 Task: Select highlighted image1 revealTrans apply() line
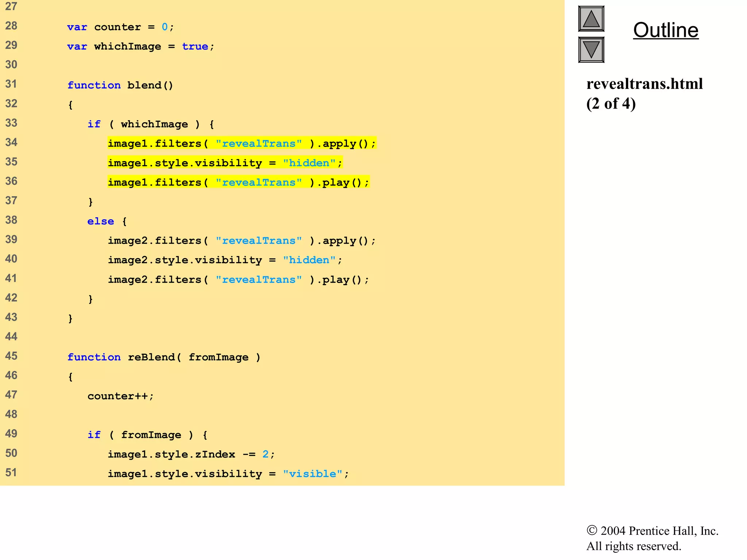[242, 144]
